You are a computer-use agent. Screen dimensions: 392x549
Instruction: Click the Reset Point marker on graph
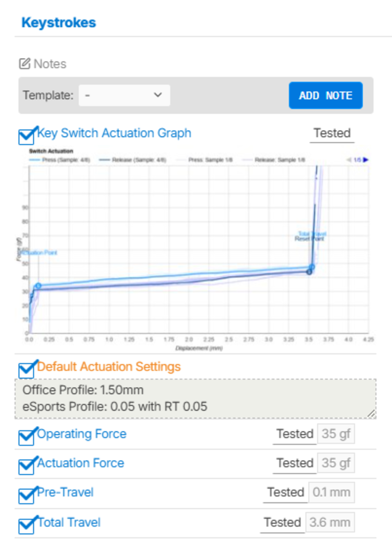(309, 272)
